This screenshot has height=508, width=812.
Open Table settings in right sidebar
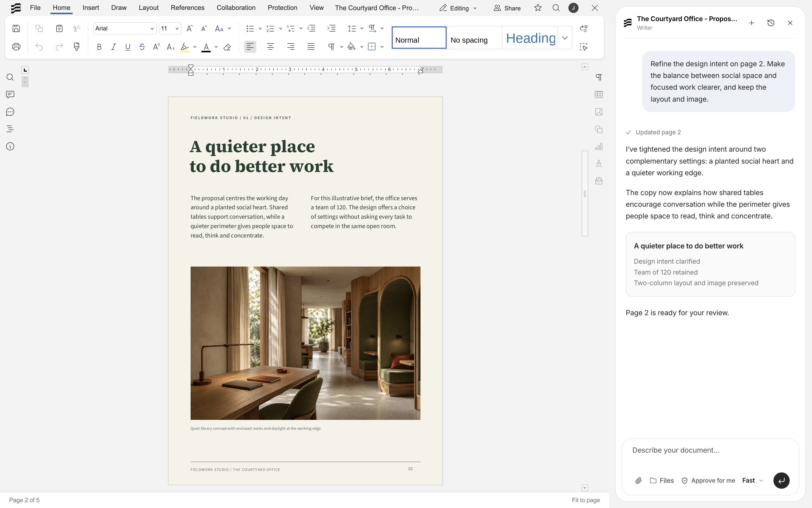[x=599, y=94]
